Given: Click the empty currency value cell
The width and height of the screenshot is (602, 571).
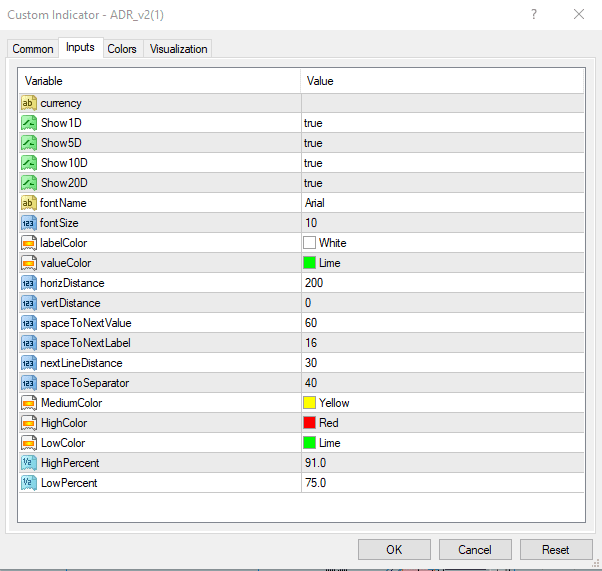Looking at the screenshot, I should click(443, 103).
